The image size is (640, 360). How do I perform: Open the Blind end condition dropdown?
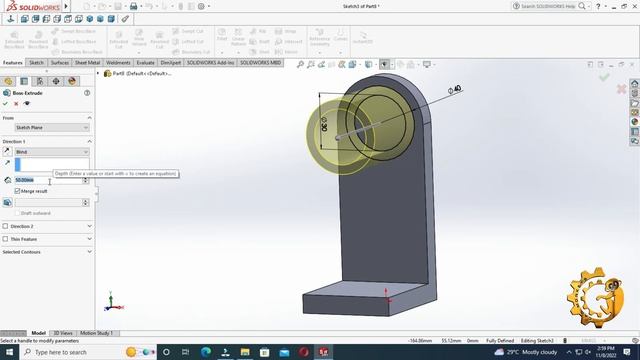tap(52, 152)
